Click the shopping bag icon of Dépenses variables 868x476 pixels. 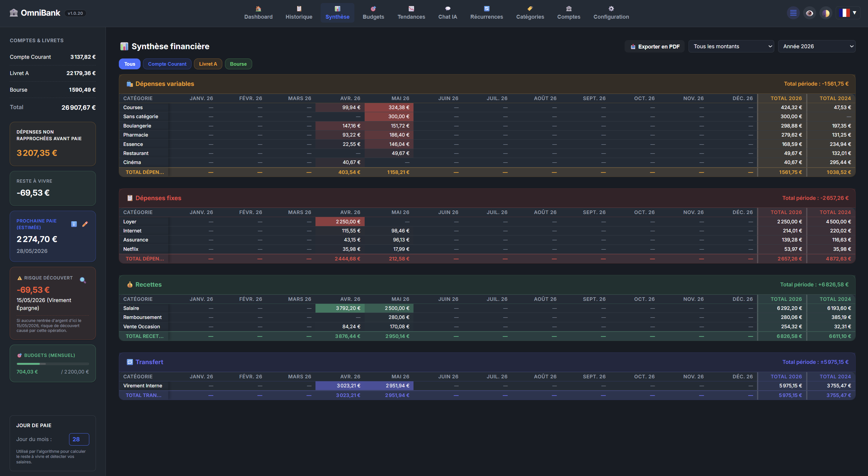[x=129, y=84]
